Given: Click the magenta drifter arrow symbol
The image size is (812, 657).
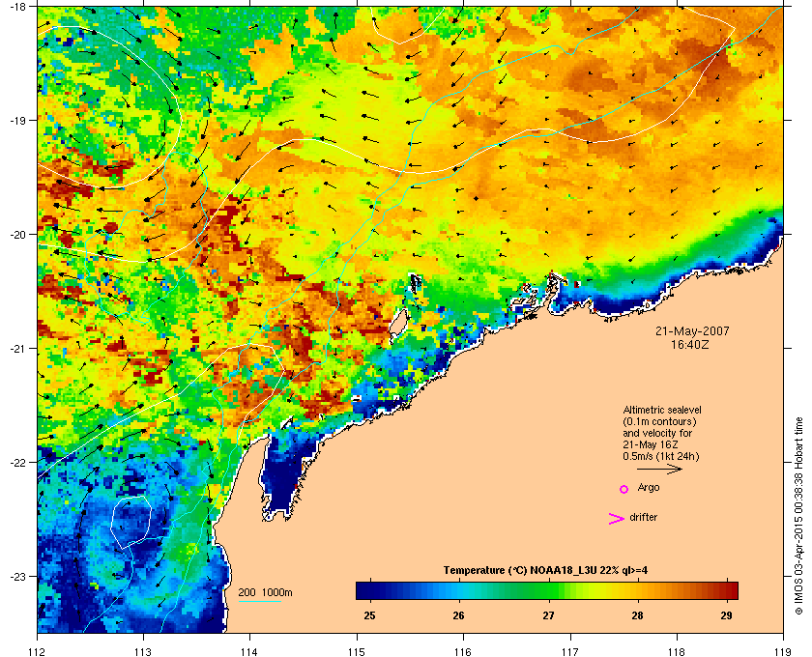Looking at the screenshot, I should [617, 519].
